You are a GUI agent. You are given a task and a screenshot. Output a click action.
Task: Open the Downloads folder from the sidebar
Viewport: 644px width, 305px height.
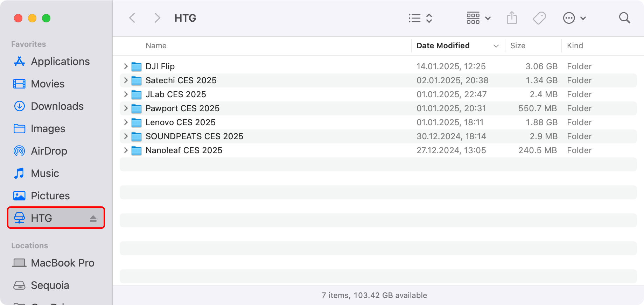point(57,106)
